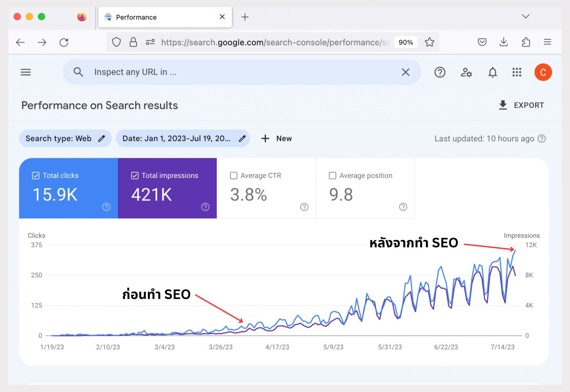
Task: Add a New filter
Action: pyautogui.click(x=276, y=138)
